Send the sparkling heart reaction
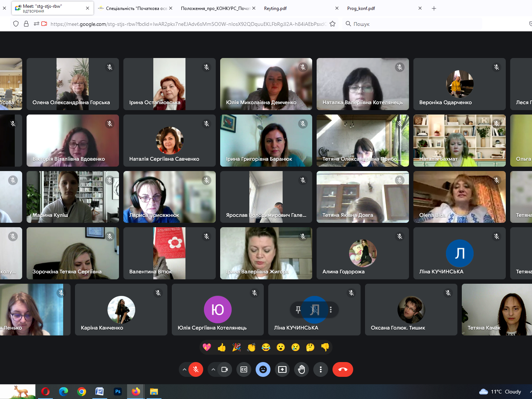Viewport: 532px width, 399px height. (207, 347)
